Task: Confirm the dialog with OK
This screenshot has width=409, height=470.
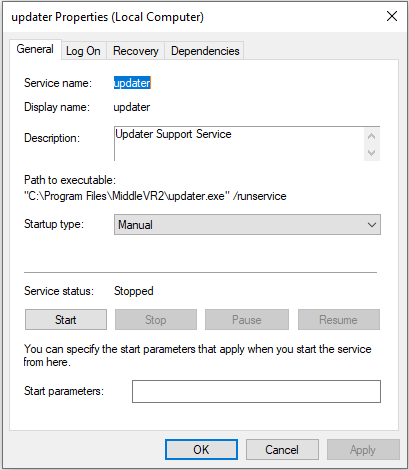Action: tap(201, 450)
